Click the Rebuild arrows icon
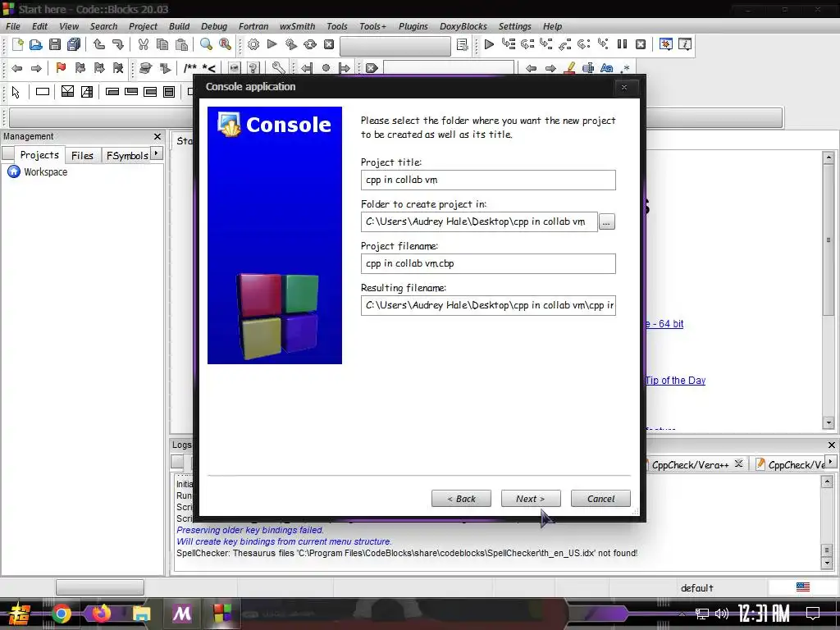 310,44
